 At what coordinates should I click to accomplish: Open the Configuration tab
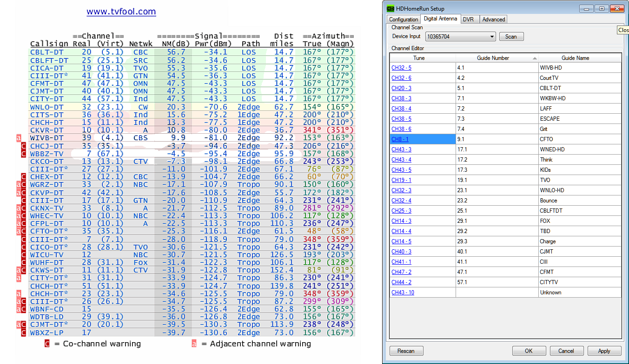[404, 19]
